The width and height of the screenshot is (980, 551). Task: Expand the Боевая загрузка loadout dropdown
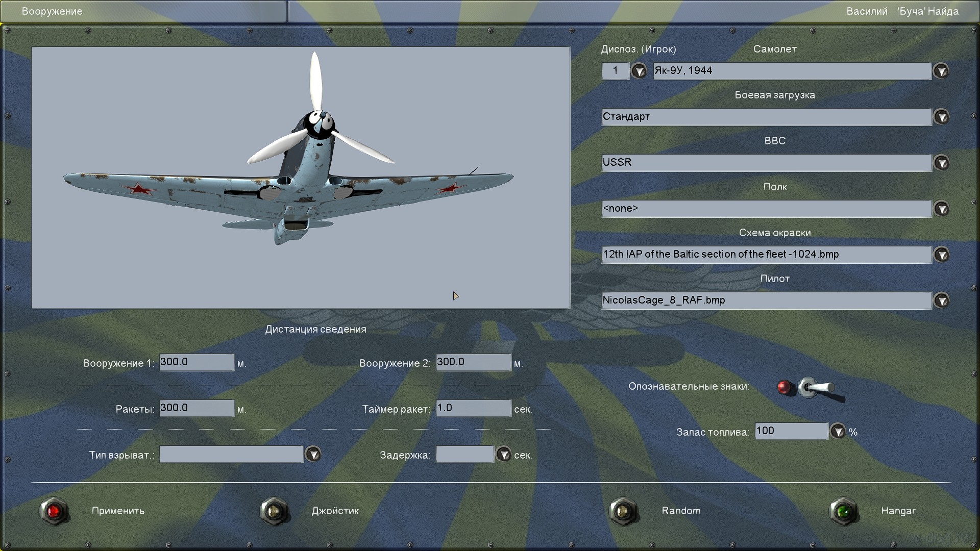click(x=941, y=117)
